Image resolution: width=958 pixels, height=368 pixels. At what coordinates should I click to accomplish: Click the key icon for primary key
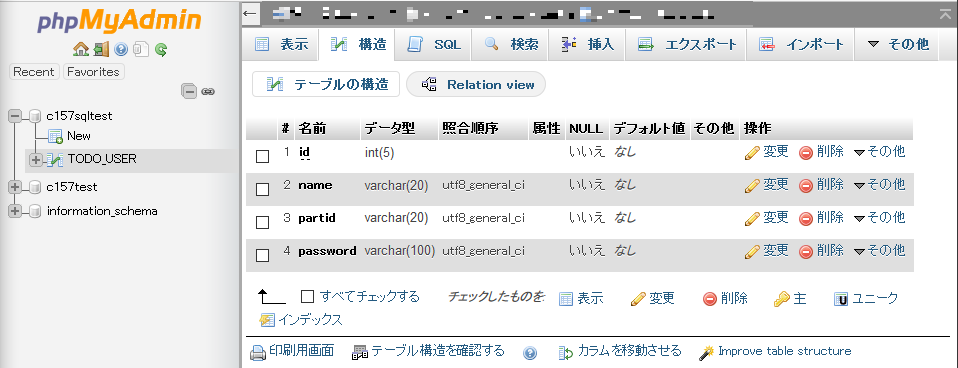point(781,299)
